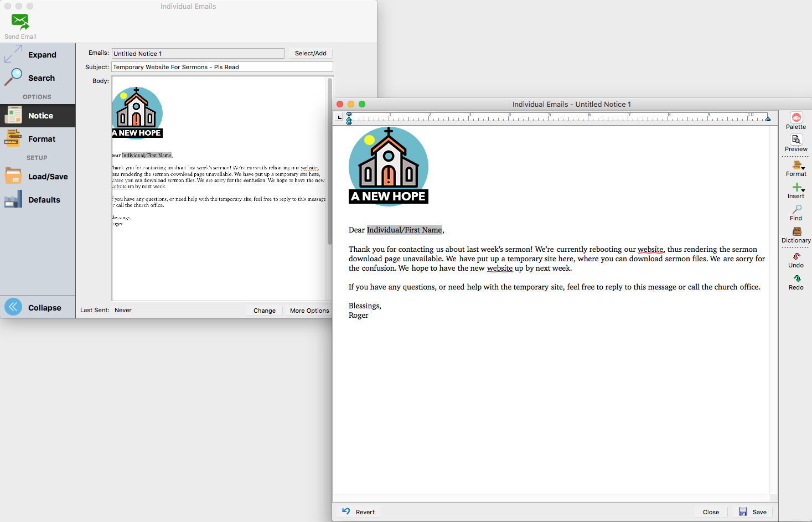Save the notice document
This screenshot has width=812, height=522.
pos(753,512)
